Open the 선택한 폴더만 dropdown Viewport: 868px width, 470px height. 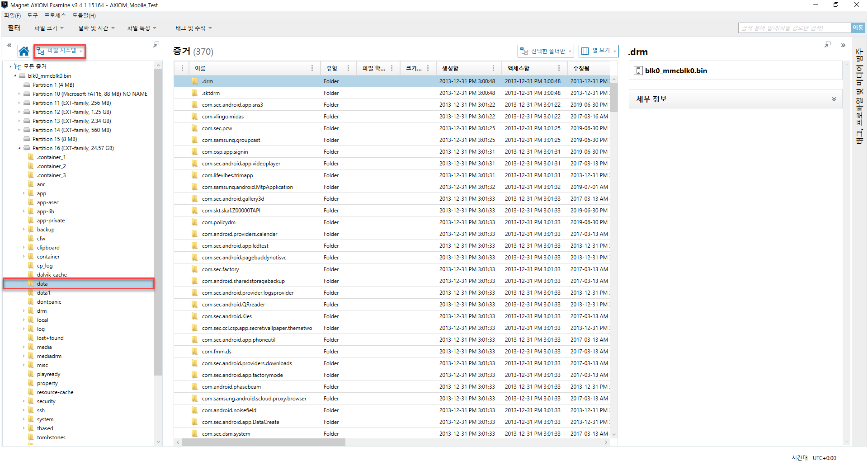pos(546,51)
